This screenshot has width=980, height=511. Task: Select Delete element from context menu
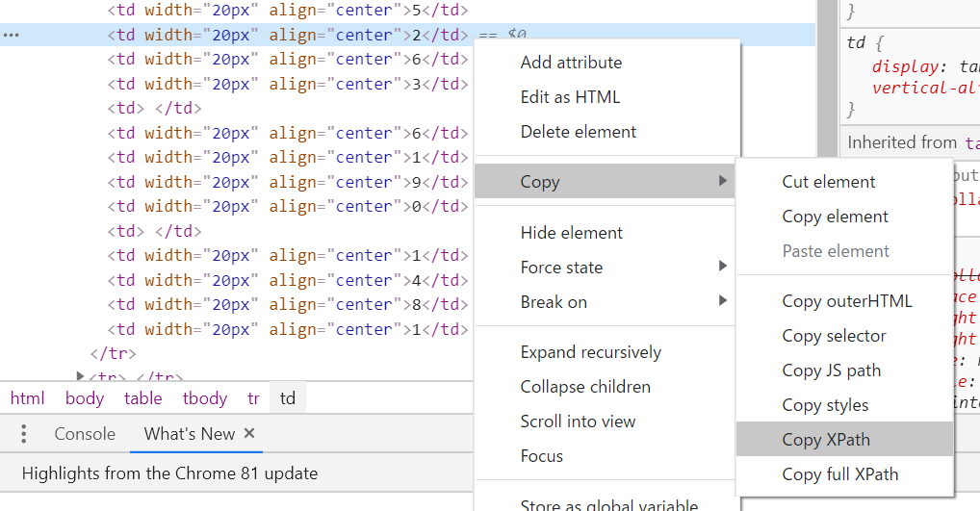[x=579, y=132]
